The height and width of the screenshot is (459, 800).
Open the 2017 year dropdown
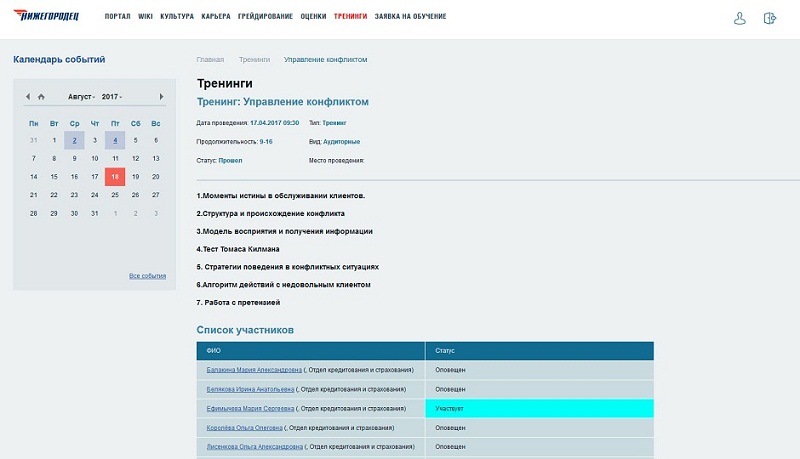(112, 97)
